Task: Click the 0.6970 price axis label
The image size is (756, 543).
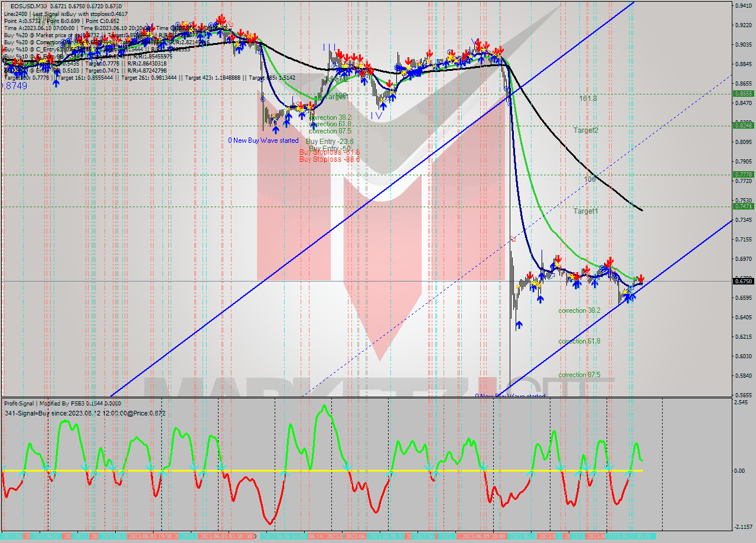Action: click(x=743, y=259)
